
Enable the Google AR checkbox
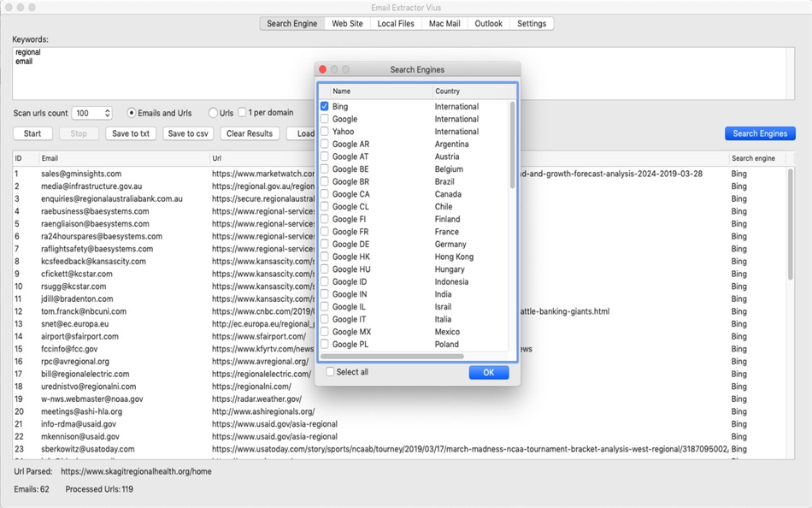pos(324,144)
